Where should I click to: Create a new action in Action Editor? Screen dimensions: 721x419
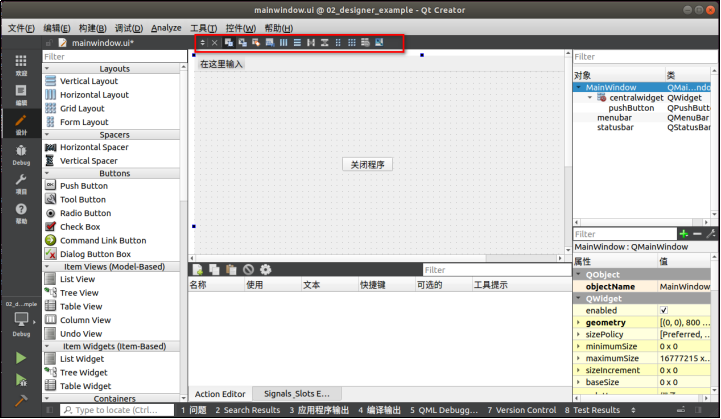198,270
